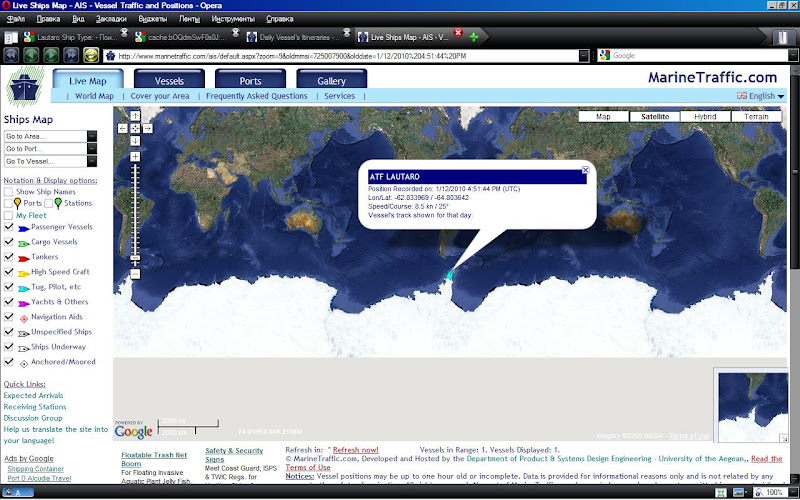Click the Google search field

(x=699, y=56)
